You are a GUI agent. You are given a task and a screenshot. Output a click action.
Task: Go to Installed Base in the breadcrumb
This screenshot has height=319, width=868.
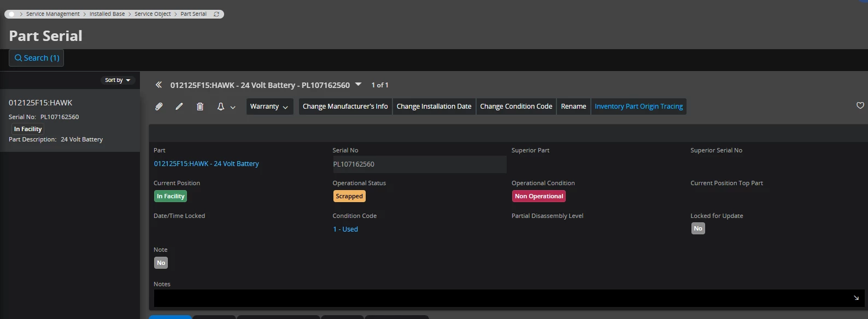click(x=107, y=14)
